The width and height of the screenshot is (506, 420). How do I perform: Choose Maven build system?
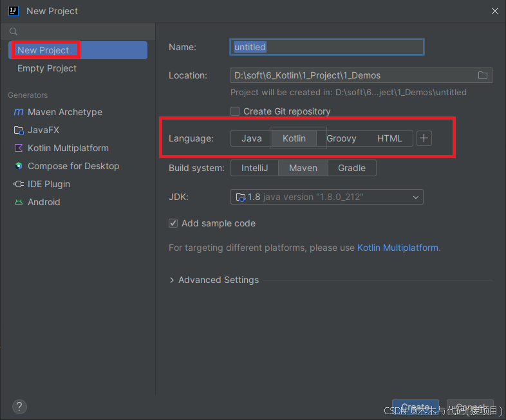pos(303,168)
